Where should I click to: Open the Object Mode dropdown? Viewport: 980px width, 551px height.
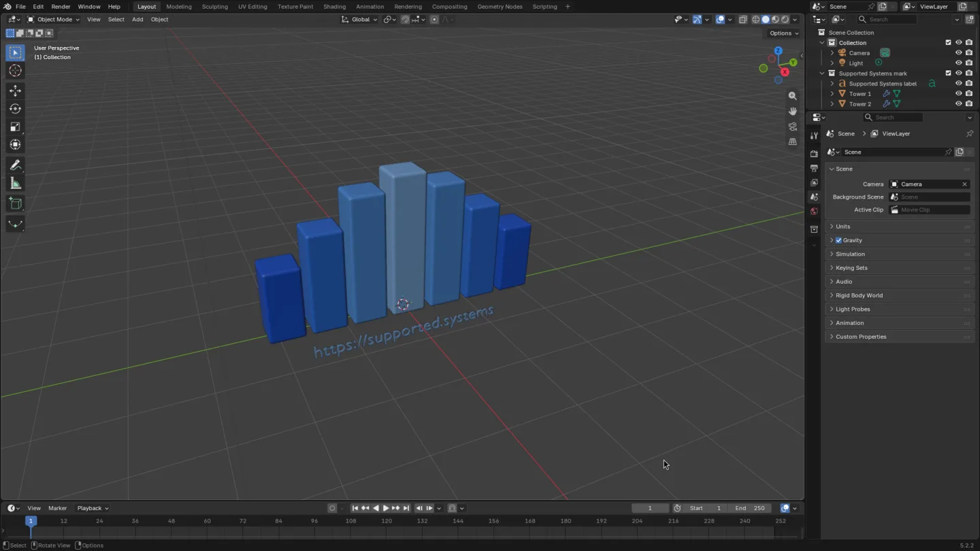[x=53, y=20]
